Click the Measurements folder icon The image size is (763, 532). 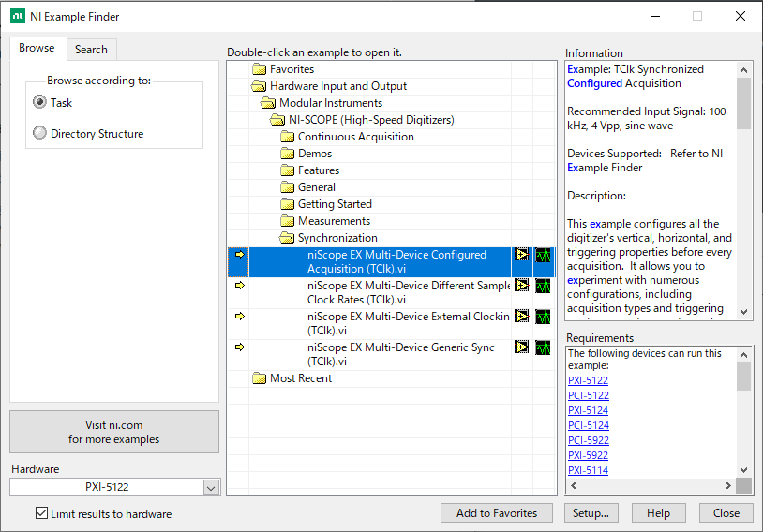tap(288, 221)
